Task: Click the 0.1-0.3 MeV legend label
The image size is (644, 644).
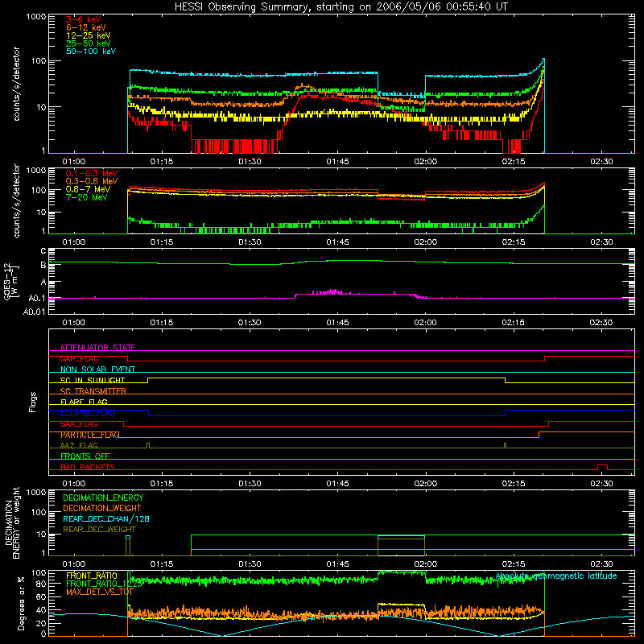Action: point(92,173)
